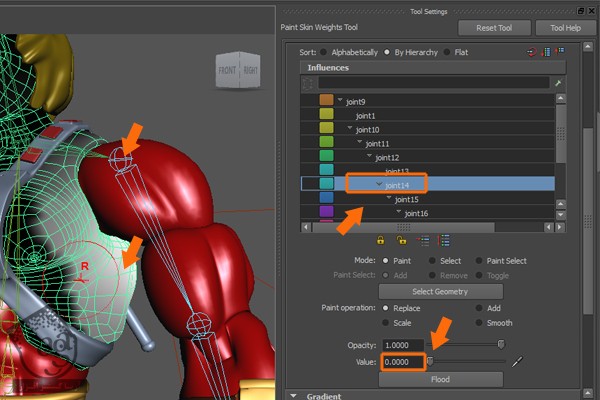The height and width of the screenshot is (400, 600).
Task: Sort influences Alphabetically
Action: (324, 52)
